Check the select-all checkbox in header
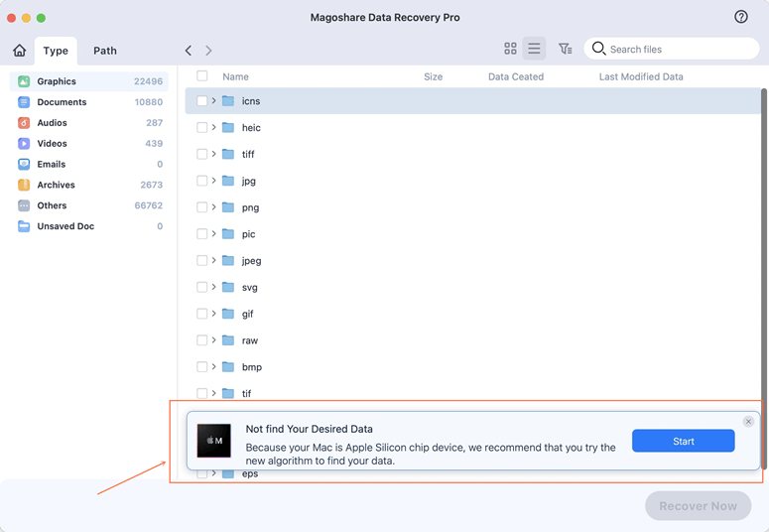 pyautogui.click(x=201, y=76)
